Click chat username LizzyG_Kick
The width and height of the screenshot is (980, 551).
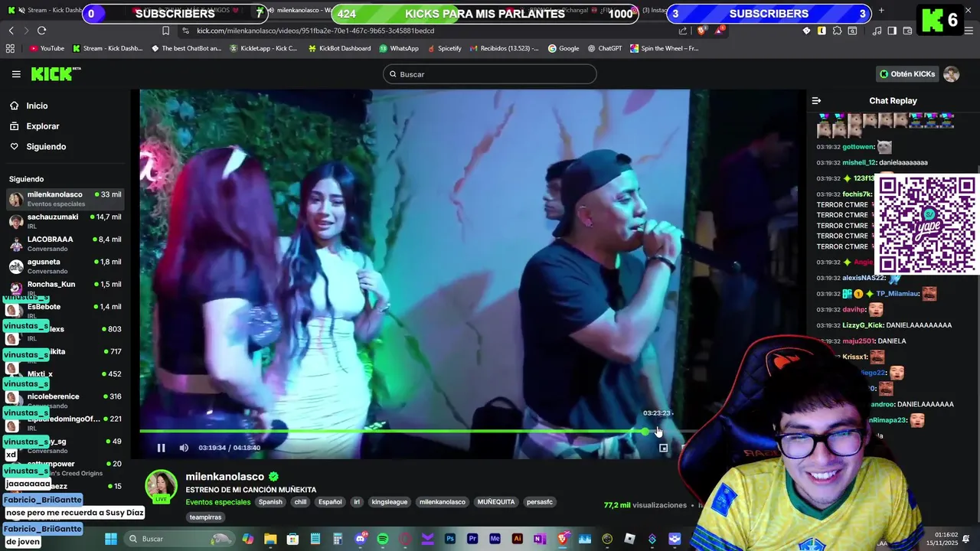(x=863, y=325)
